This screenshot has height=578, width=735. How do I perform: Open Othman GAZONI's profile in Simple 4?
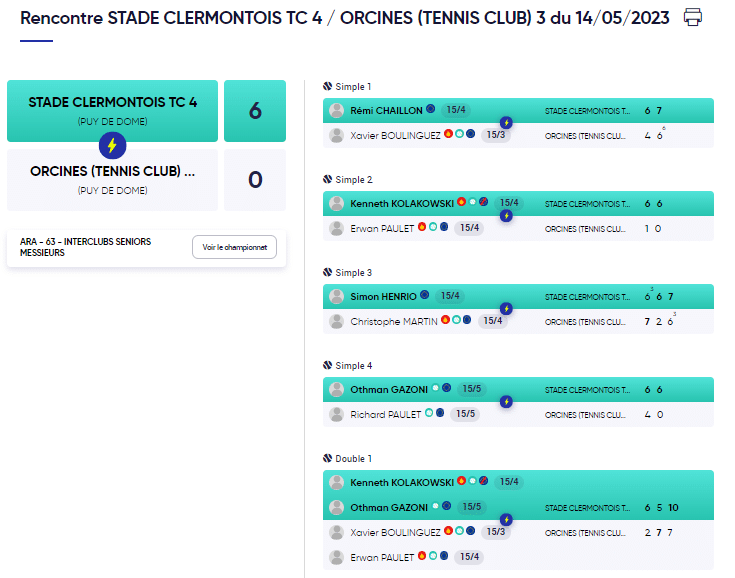(389, 390)
